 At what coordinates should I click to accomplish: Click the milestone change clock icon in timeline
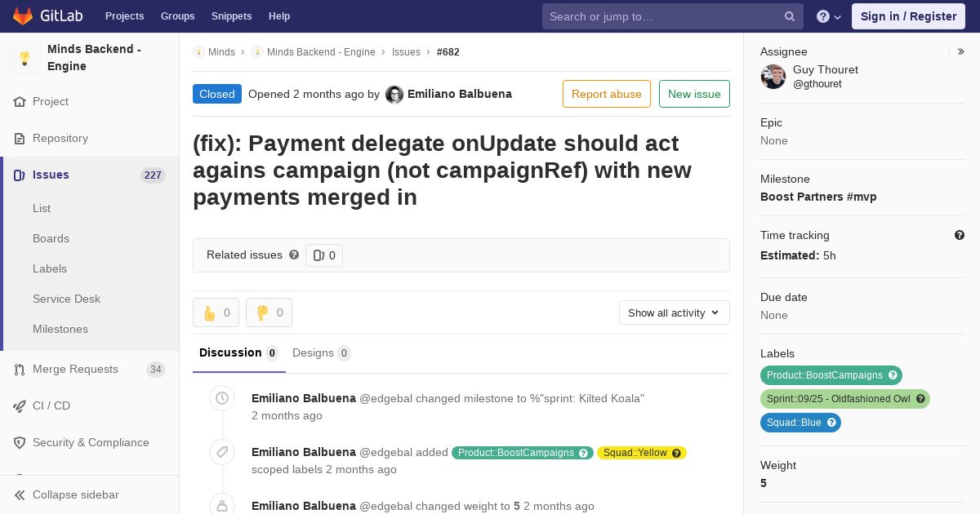pos(222,398)
